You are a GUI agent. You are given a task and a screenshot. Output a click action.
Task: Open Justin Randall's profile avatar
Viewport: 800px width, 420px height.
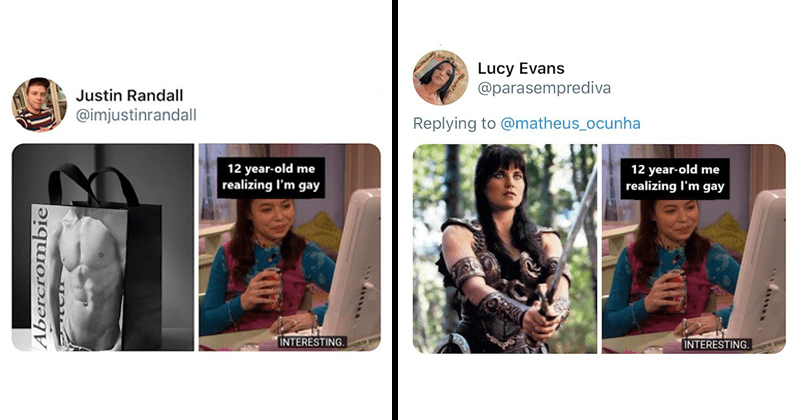coord(39,105)
